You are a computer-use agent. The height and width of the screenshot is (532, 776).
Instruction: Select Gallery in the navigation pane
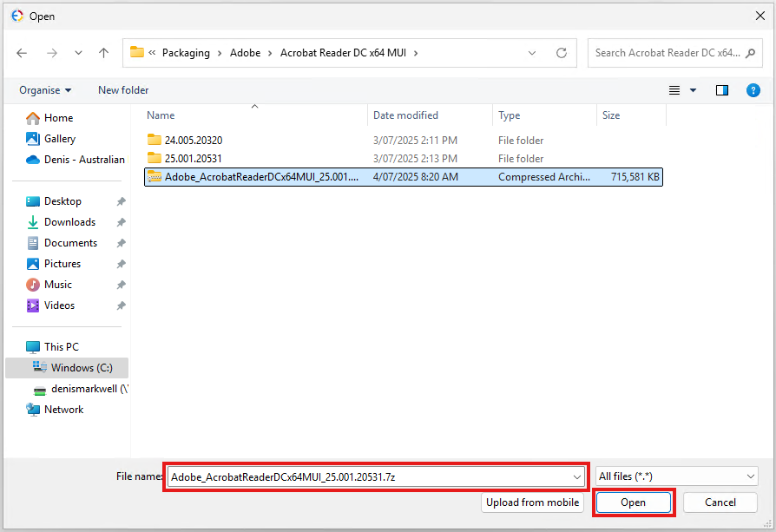click(60, 139)
